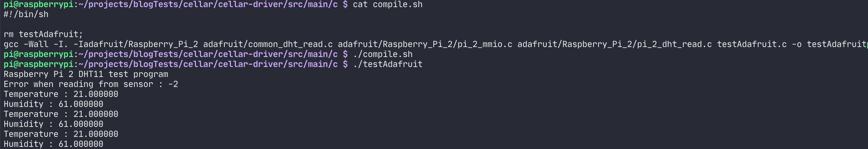Click the '-2' error code value
Screen dimensions: 868x149
(x=173, y=84)
